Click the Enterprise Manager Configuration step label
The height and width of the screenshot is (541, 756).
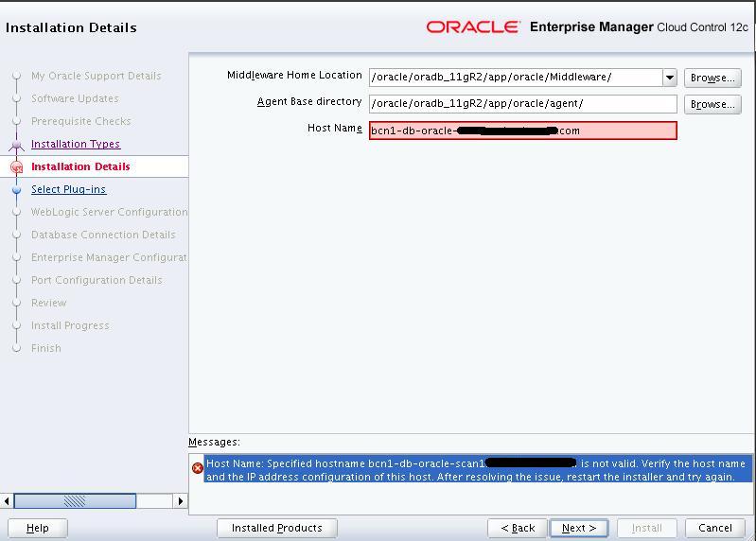[109, 257]
